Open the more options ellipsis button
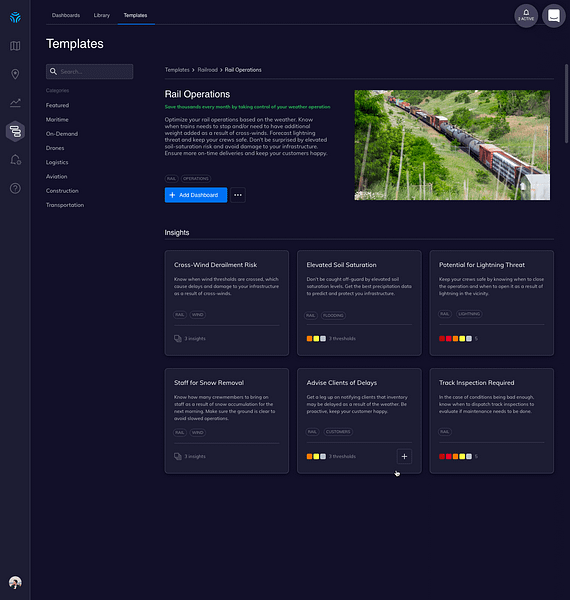570x600 pixels. (x=238, y=195)
